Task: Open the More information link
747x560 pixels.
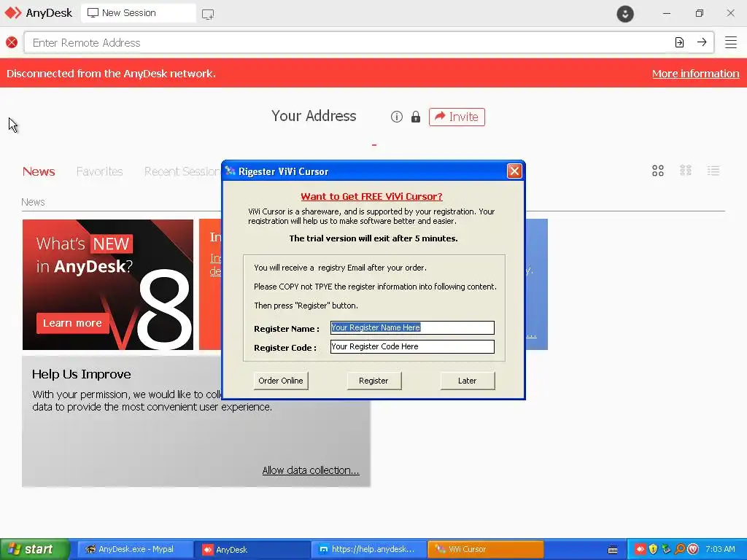Action: (x=695, y=74)
